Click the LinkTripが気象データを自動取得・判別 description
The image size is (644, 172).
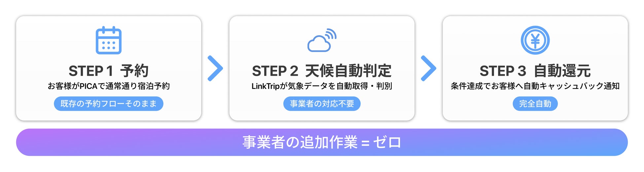(322, 86)
